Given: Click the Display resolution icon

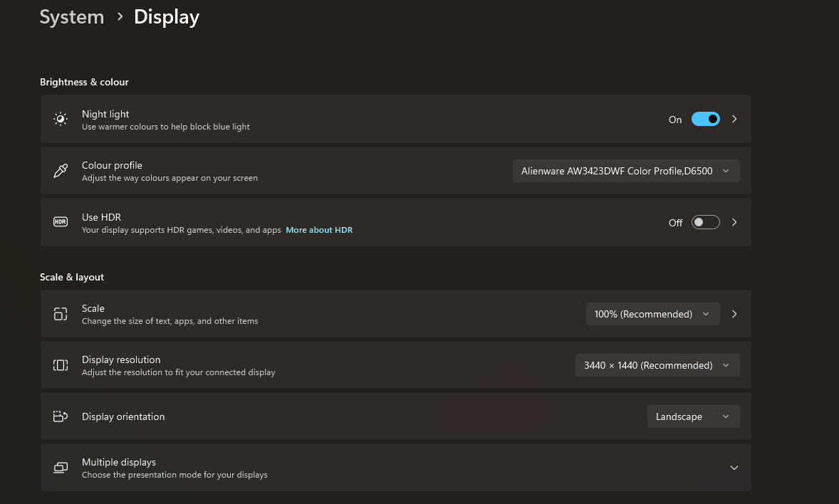Looking at the screenshot, I should pos(61,365).
